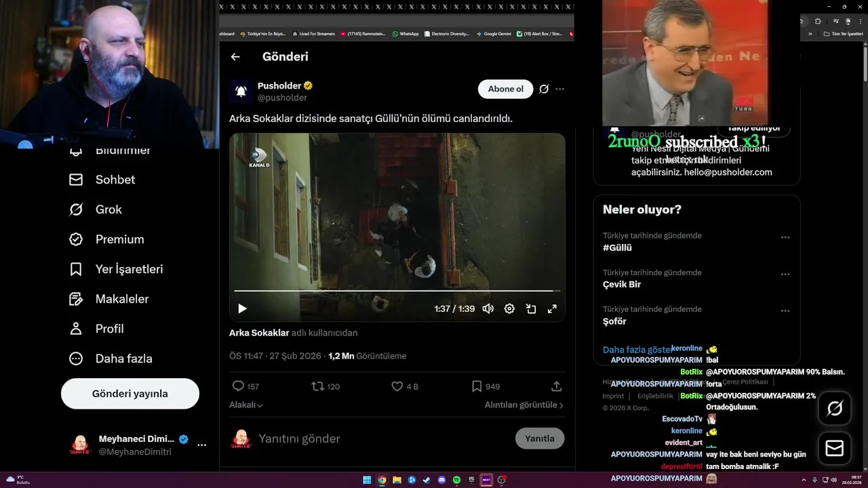Open Steam from the taskbar

tap(427, 480)
